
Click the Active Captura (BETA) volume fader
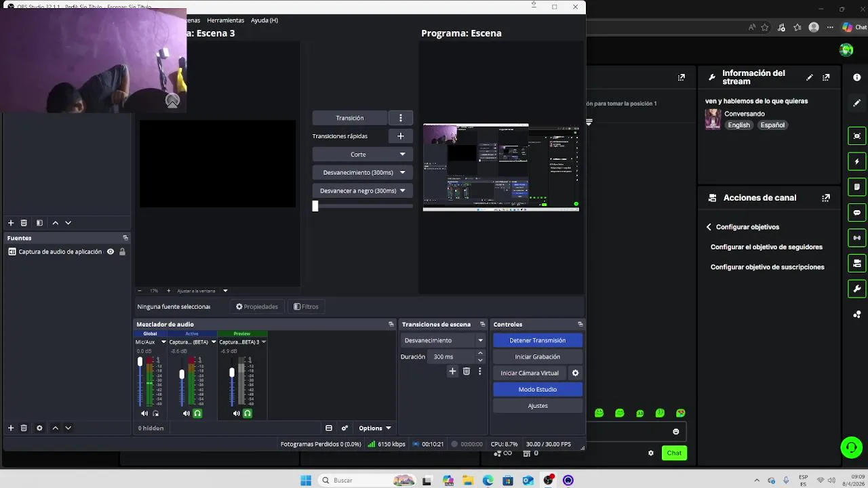[x=182, y=374]
